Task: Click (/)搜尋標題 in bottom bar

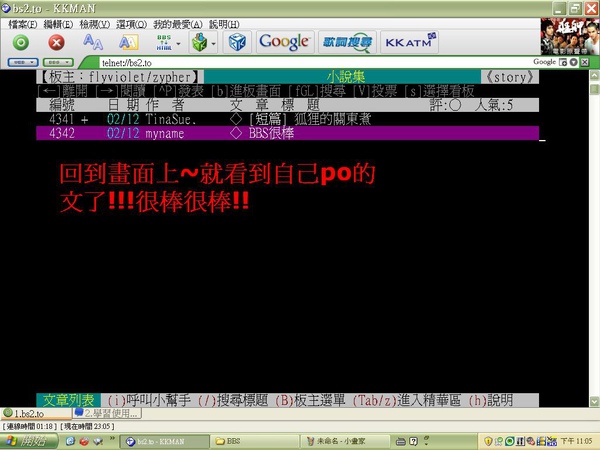Action: [x=233, y=400]
